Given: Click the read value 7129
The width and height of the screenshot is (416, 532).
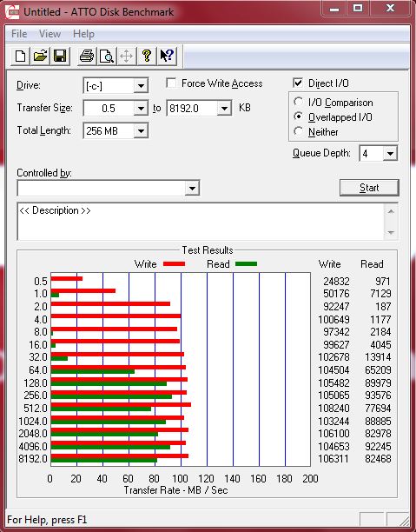Looking at the screenshot, I should click(380, 294).
